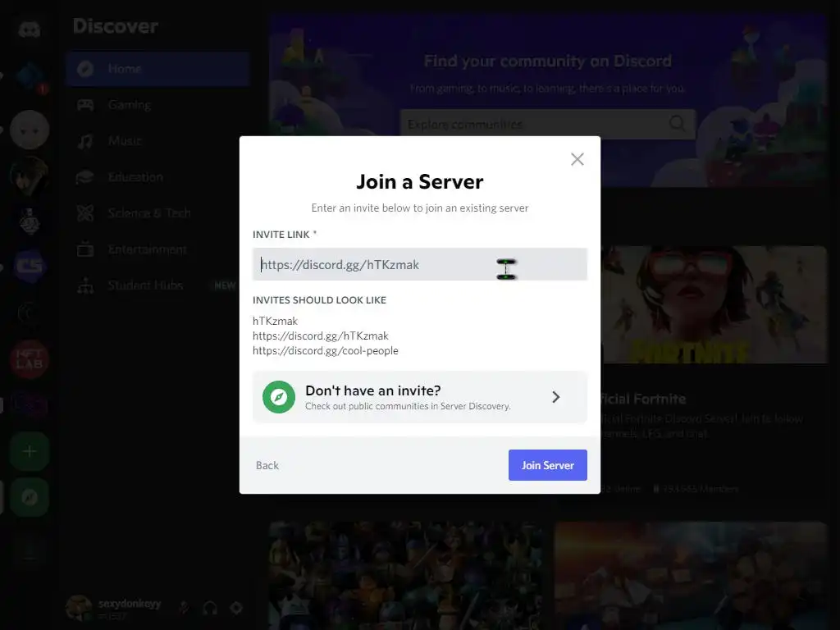The width and height of the screenshot is (840, 630).
Task: Select Music category
Action: (x=158, y=141)
